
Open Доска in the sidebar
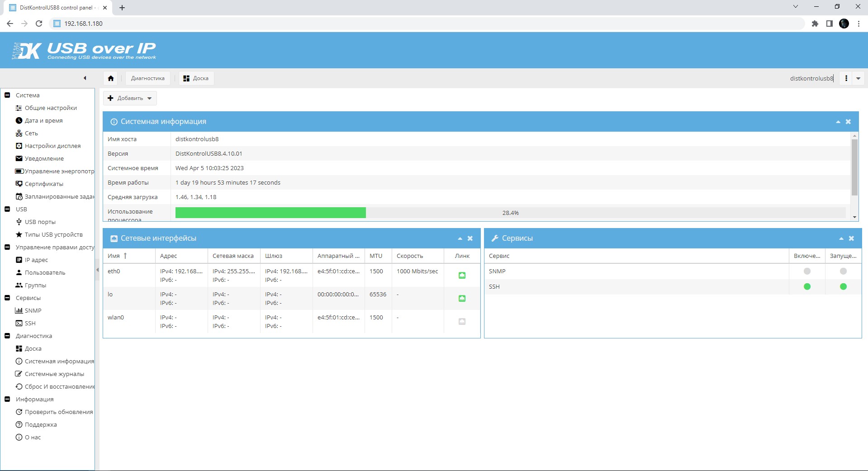[x=33, y=348]
